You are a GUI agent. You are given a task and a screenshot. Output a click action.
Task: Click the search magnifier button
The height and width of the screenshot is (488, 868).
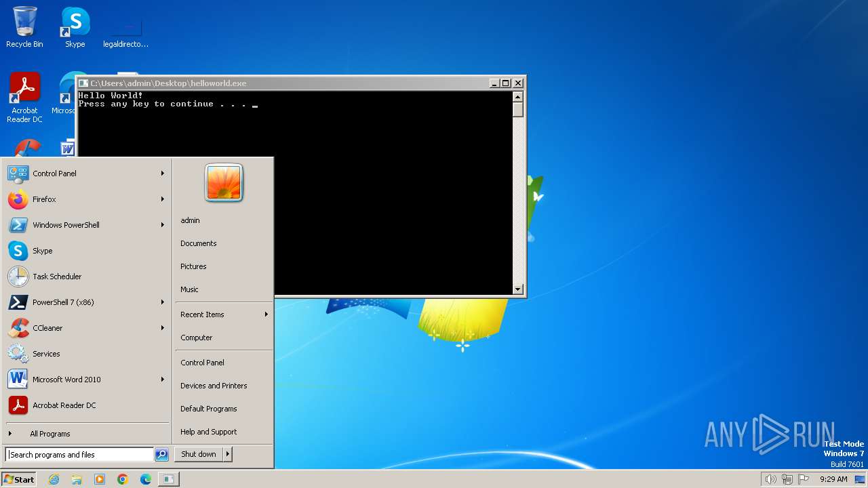click(161, 455)
